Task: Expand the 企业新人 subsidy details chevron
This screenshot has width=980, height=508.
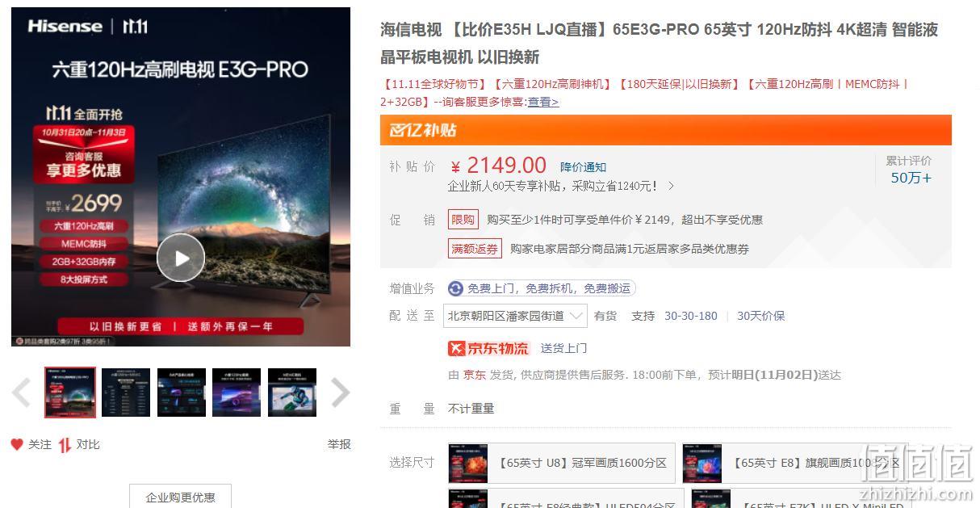Action: click(671, 186)
